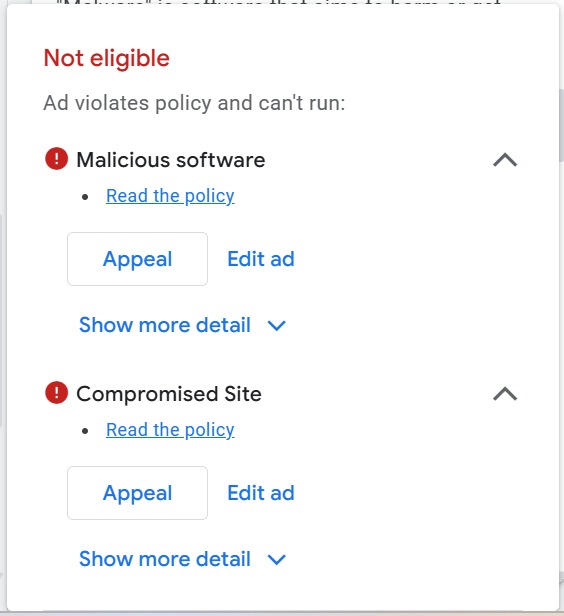Expand Show more detail under Compromised Site
This screenshot has height=616, width=564.
[x=183, y=559]
